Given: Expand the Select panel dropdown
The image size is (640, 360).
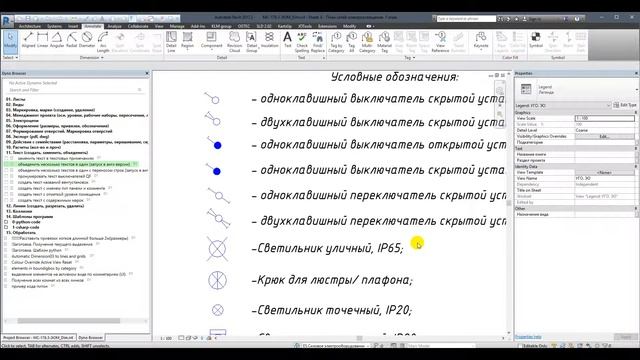Looking at the screenshot, I should click(x=10, y=58).
